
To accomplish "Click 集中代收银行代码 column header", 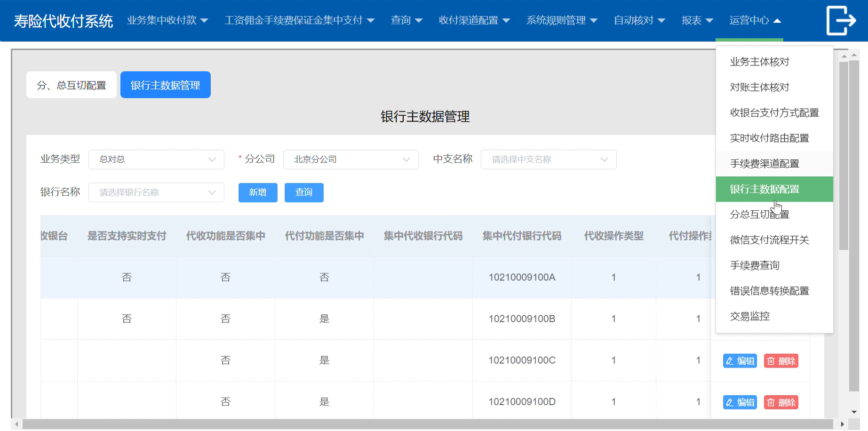I will (x=423, y=236).
